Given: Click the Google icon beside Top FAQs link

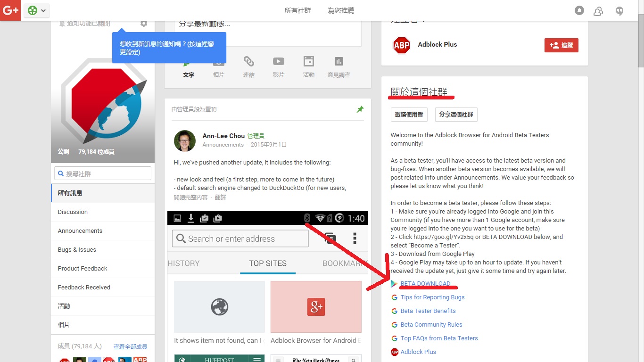Looking at the screenshot, I should click(394, 338).
